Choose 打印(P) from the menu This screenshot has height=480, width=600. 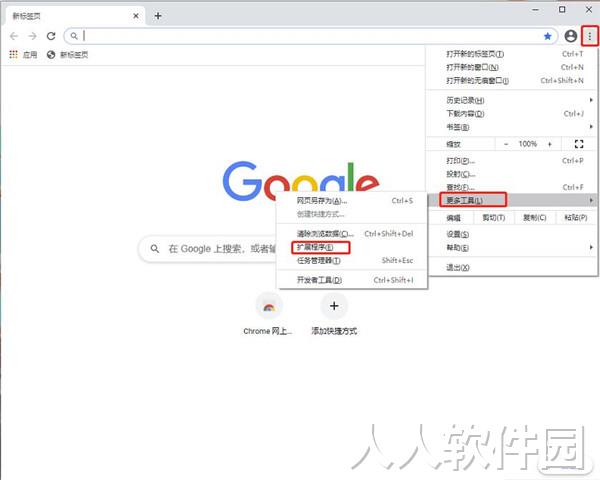coord(512,161)
